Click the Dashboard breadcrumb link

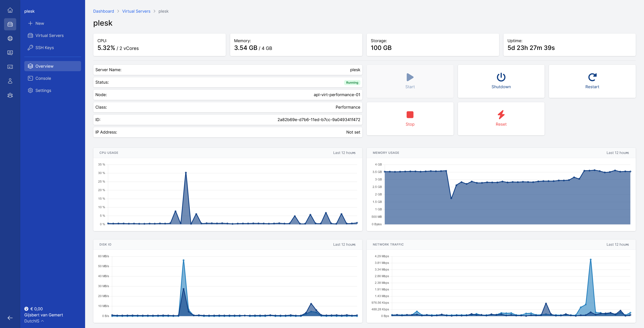pos(103,11)
